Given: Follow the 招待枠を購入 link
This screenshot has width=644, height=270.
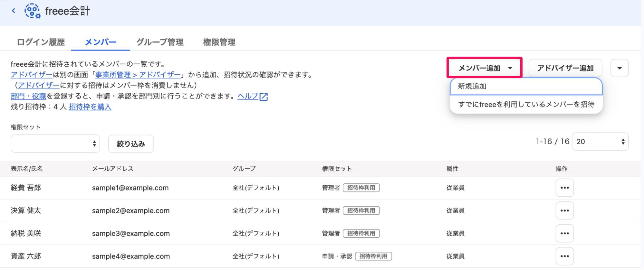Looking at the screenshot, I should [90, 107].
